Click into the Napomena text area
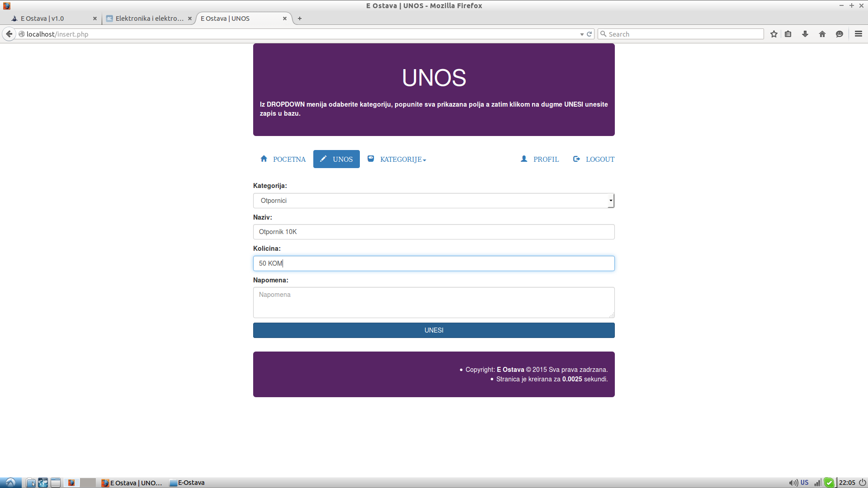868x488 pixels. coord(434,302)
